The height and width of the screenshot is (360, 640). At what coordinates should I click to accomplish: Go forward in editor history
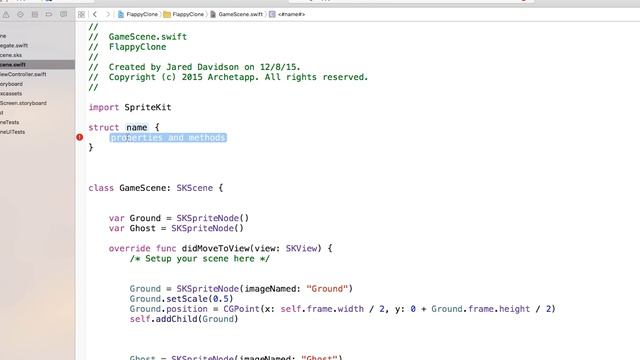108,14
